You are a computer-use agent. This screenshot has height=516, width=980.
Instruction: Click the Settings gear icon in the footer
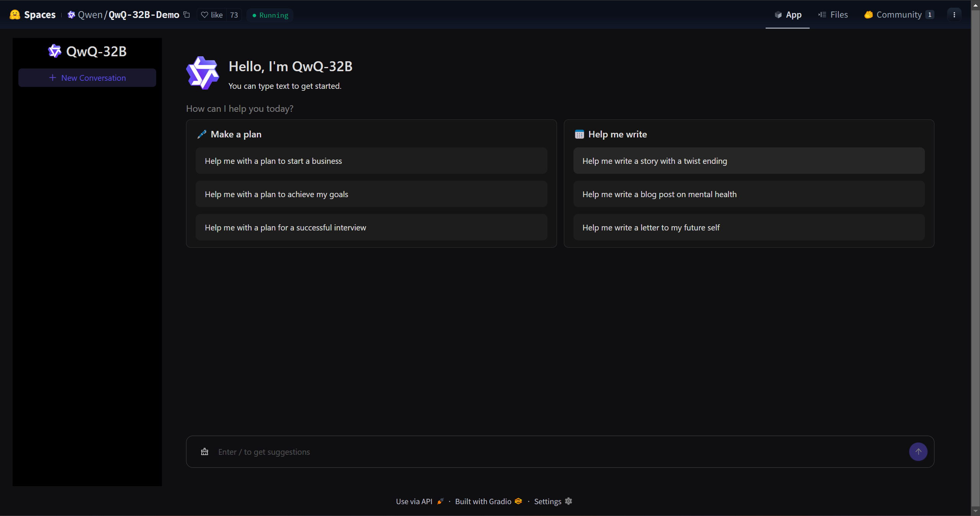click(568, 501)
